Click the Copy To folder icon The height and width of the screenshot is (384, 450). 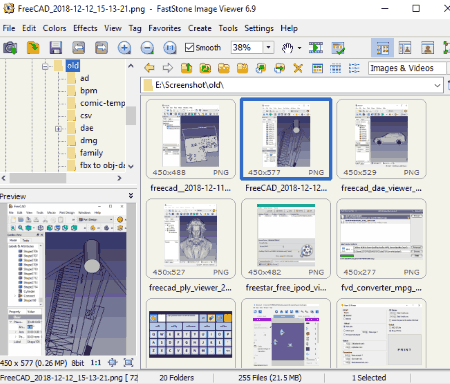pos(261,68)
